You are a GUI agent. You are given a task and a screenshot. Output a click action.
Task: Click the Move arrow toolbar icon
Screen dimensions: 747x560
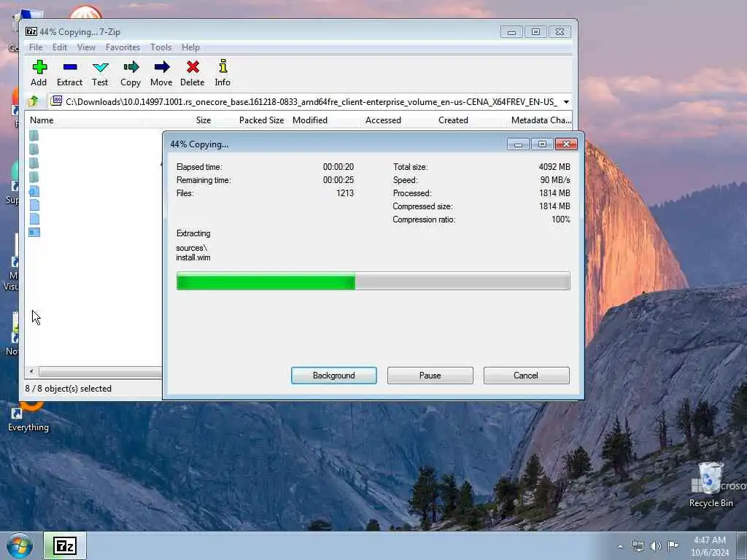click(161, 67)
